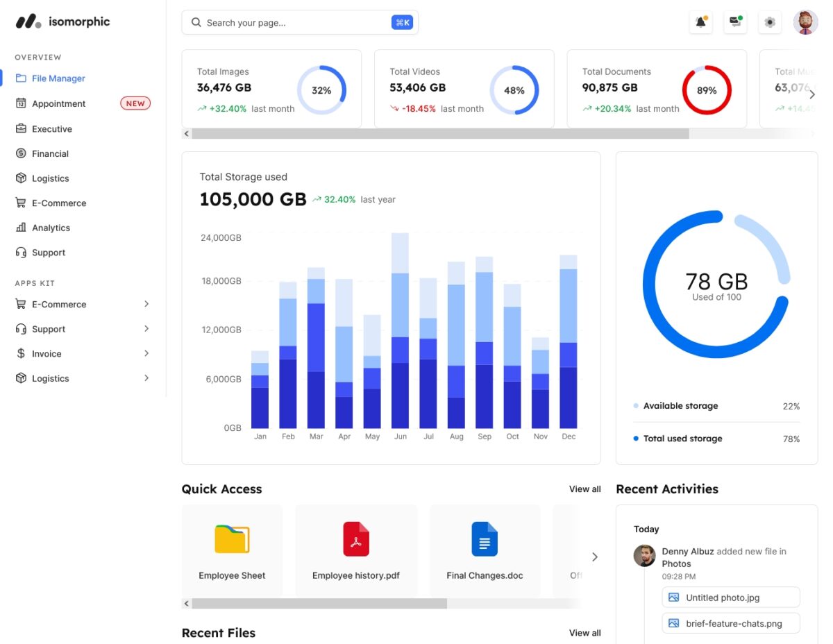Open the Executive overview page
Screen dimensions: 833x644
point(52,128)
